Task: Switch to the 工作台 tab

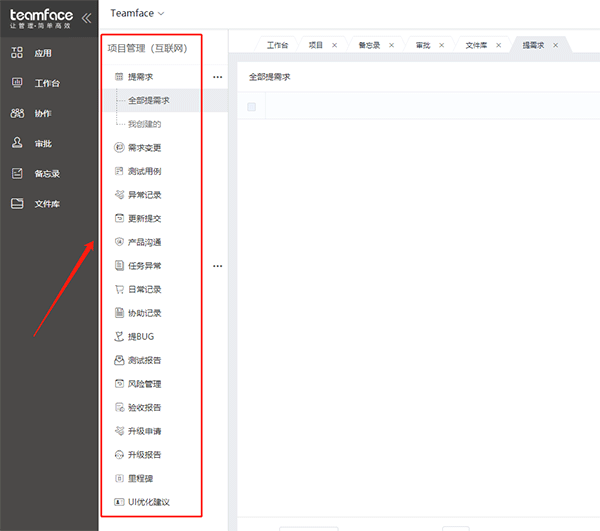Action: (x=277, y=45)
